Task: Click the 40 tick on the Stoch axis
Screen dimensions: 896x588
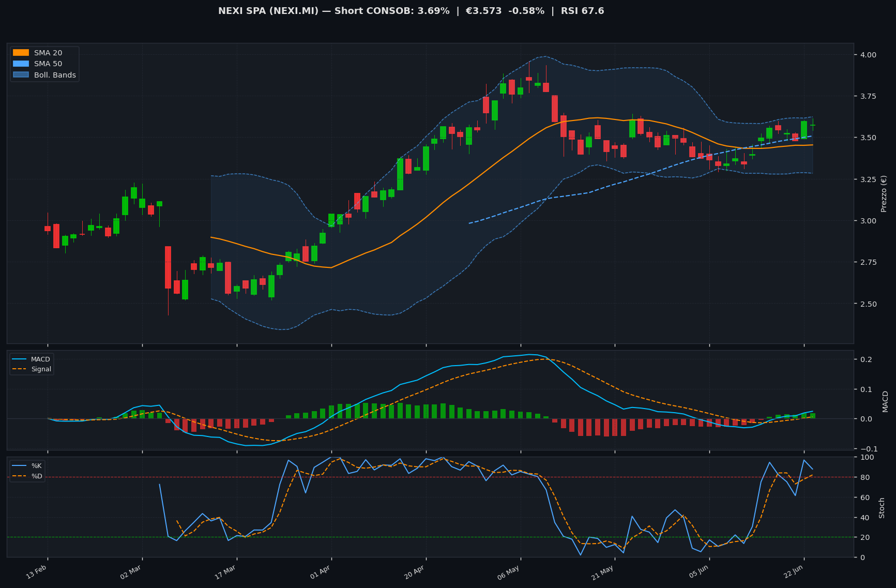Action: 865,518
